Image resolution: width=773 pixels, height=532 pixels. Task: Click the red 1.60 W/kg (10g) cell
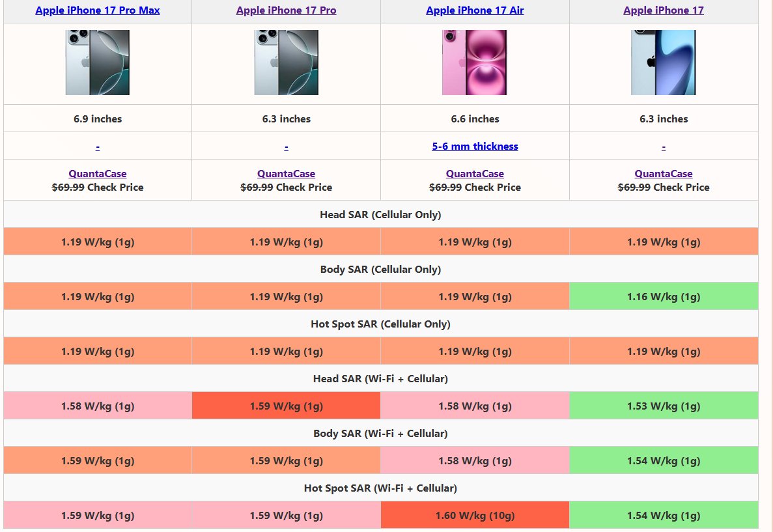point(475,516)
